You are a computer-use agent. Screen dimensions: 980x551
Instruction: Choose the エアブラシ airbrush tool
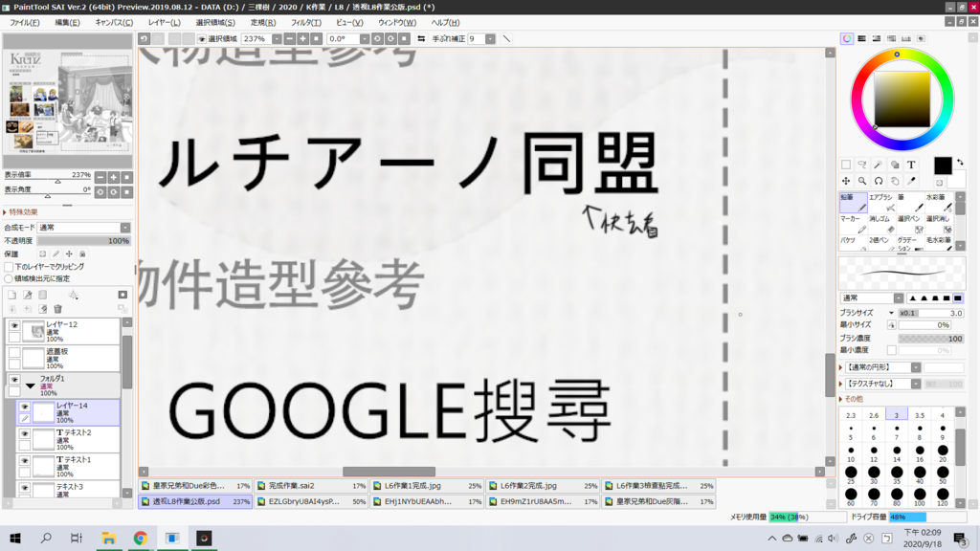point(881,203)
